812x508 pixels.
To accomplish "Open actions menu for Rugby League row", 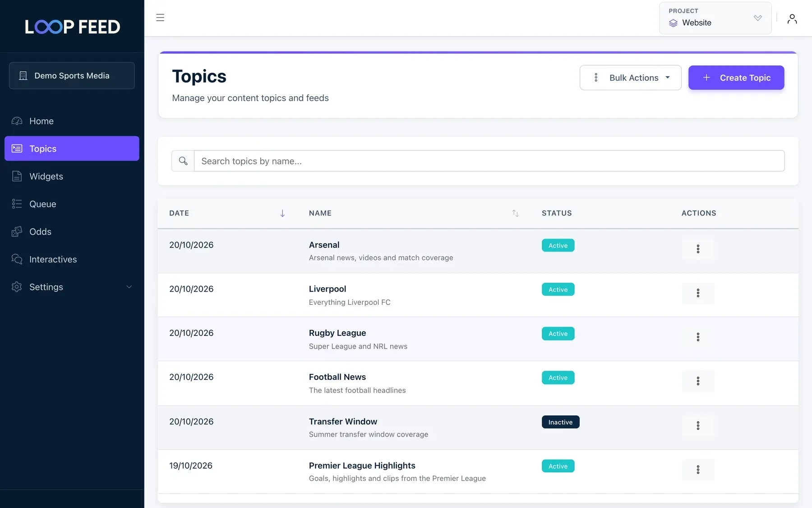I will (698, 337).
